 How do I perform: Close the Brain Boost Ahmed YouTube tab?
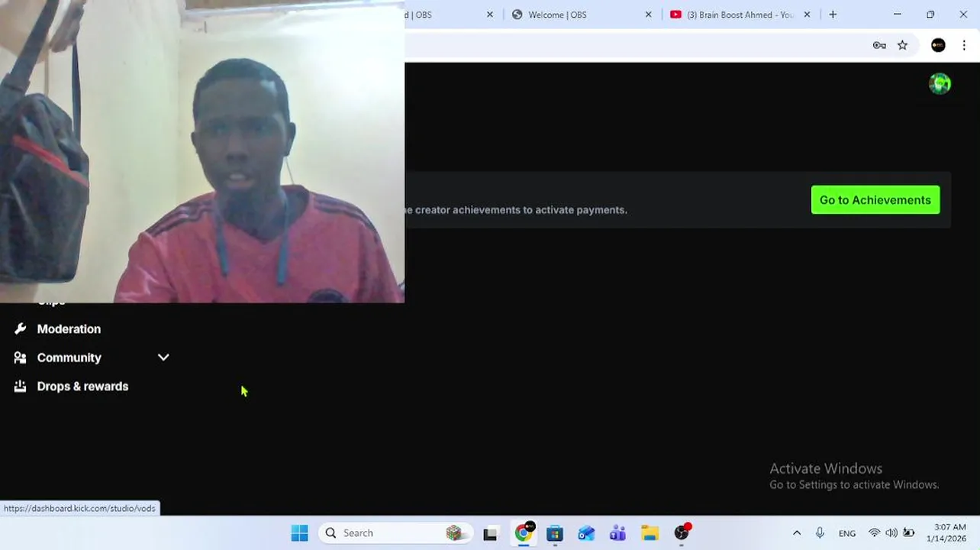click(807, 15)
